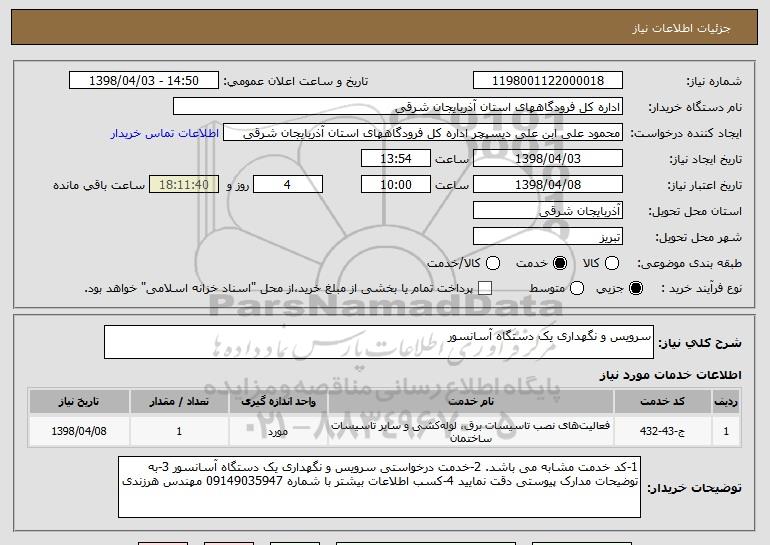The height and width of the screenshot is (545, 770).
Task: Click the remaining time counter 18:11:40
Action: [184, 185]
